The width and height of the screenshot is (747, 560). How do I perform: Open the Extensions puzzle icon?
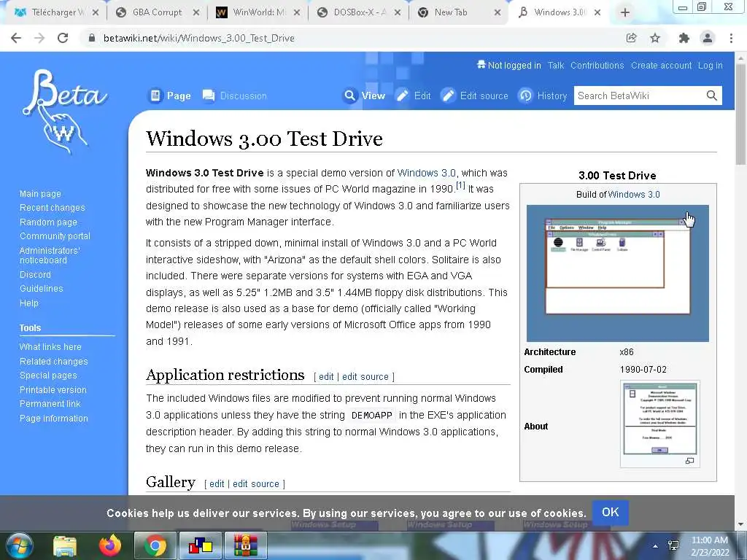point(684,38)
